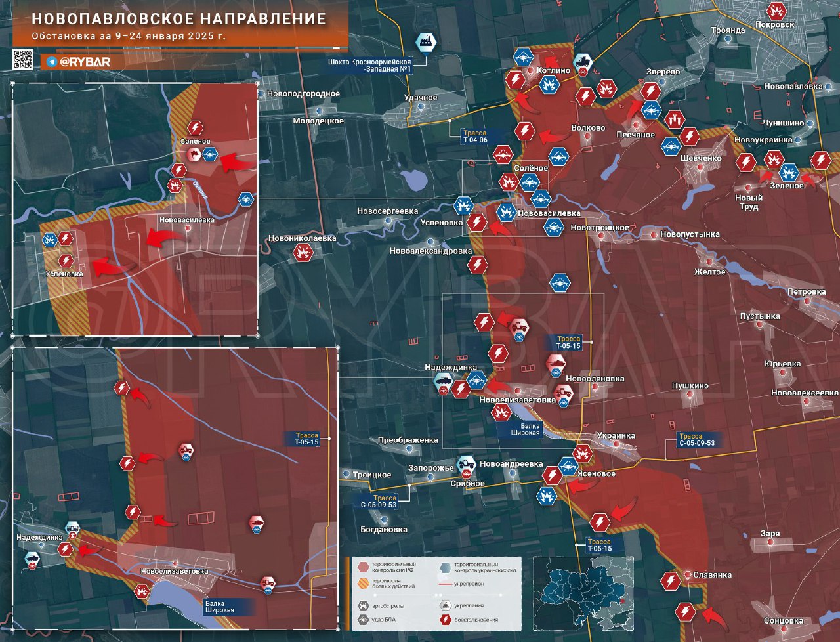Click the QR code in header
Screen dimensions: 840x642
[x=23, y=59]
